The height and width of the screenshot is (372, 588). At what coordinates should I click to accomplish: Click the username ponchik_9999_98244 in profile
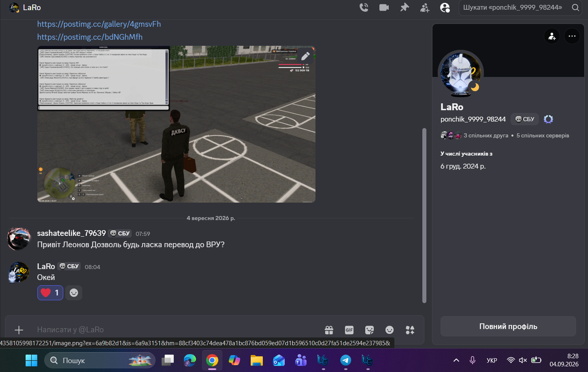click(x=473, y=119)
